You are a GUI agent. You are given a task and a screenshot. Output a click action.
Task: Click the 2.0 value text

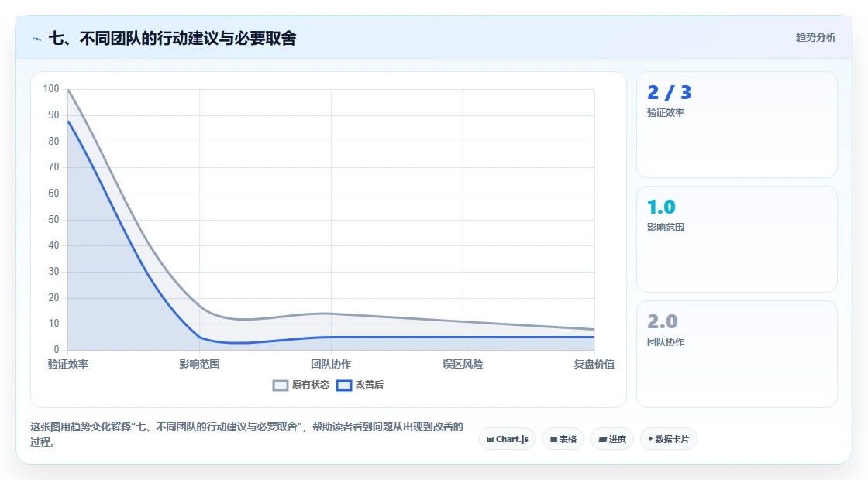[663, 322]
